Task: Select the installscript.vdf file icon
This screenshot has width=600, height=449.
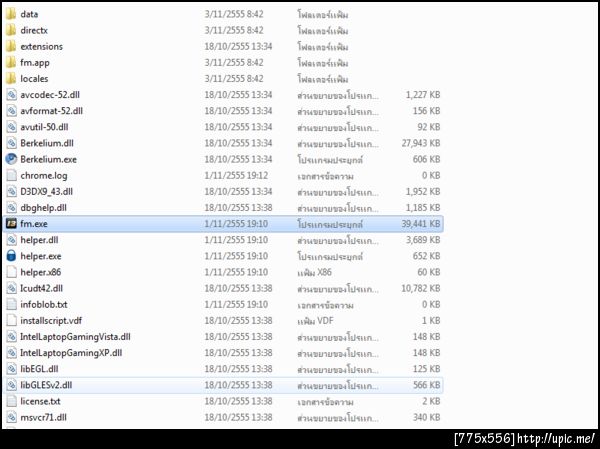Action: click(x=11, y=320)
